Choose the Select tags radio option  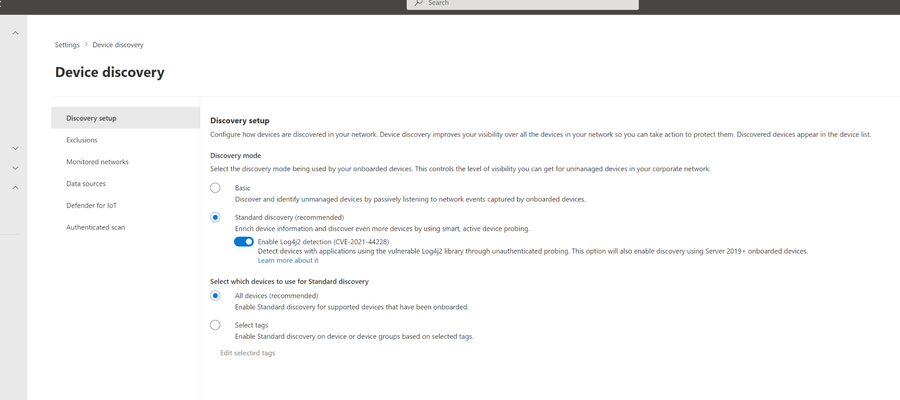click(x=215, y=325)
